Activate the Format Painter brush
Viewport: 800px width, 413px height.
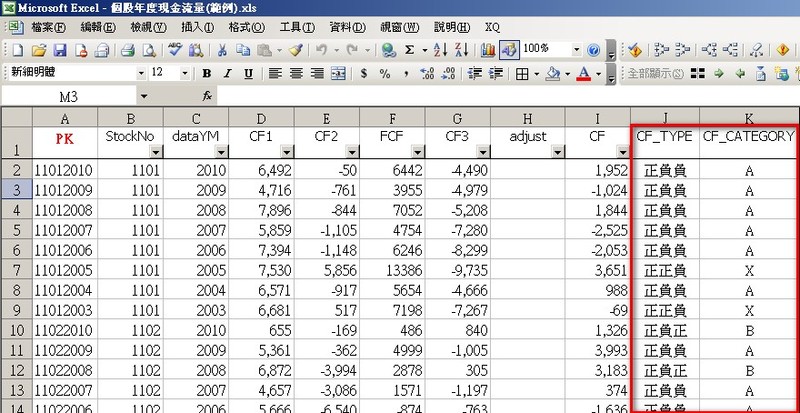click(x=296, y=50)
